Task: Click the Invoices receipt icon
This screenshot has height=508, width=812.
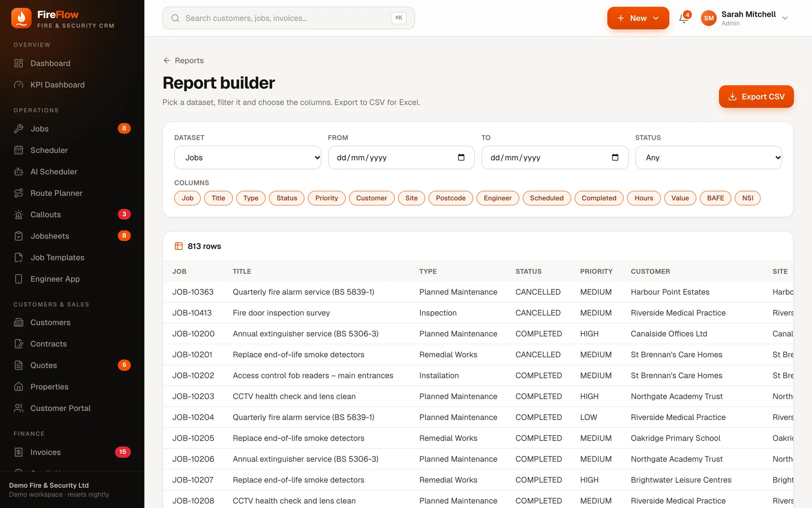Action: point(19,452)
